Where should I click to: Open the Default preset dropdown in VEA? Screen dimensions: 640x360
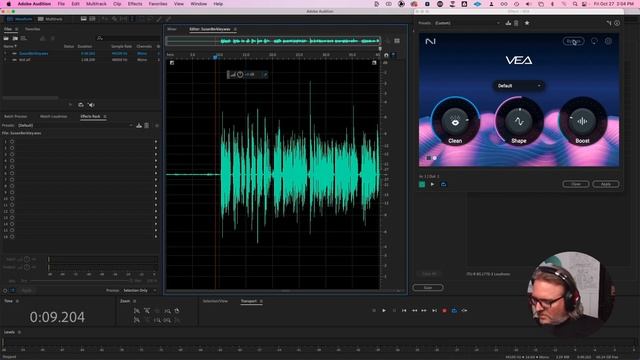[519, 86]
